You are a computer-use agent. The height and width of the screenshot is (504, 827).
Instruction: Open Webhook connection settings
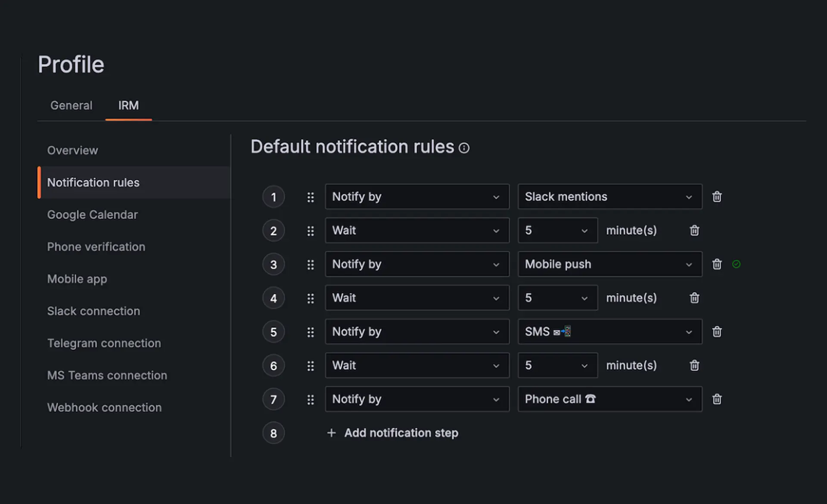(x=104, y=408)
